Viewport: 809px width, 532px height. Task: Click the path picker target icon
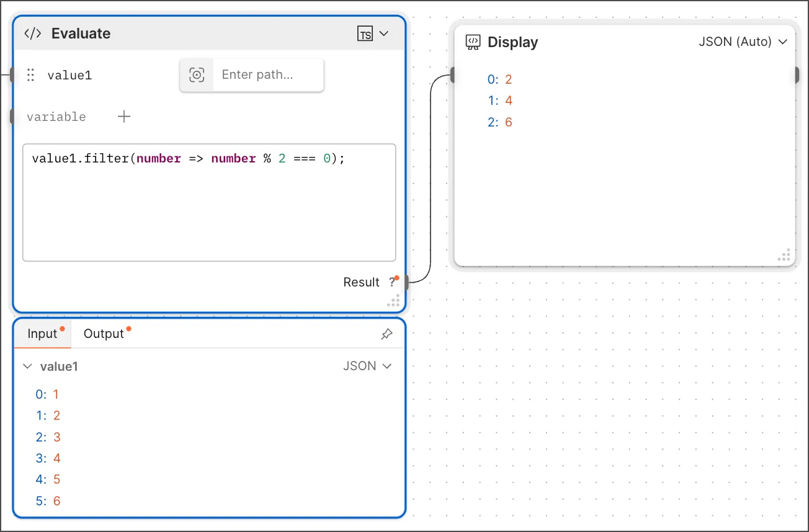pos(197,75)
